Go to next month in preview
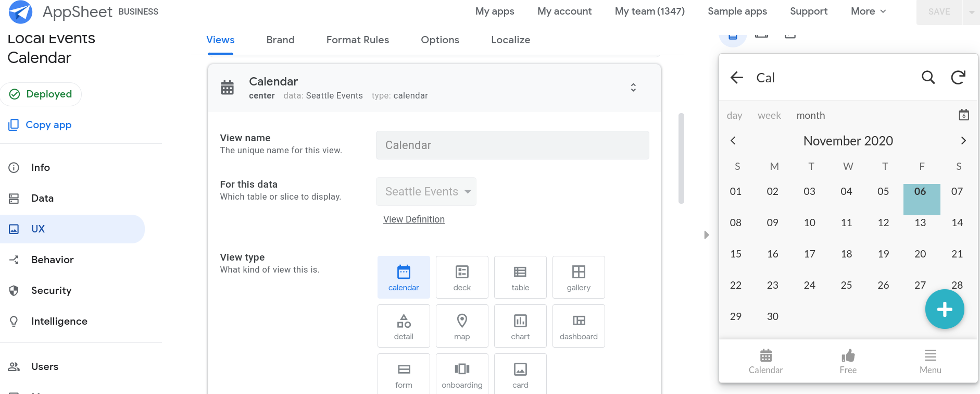980x394 pixels. coord(963,141)
